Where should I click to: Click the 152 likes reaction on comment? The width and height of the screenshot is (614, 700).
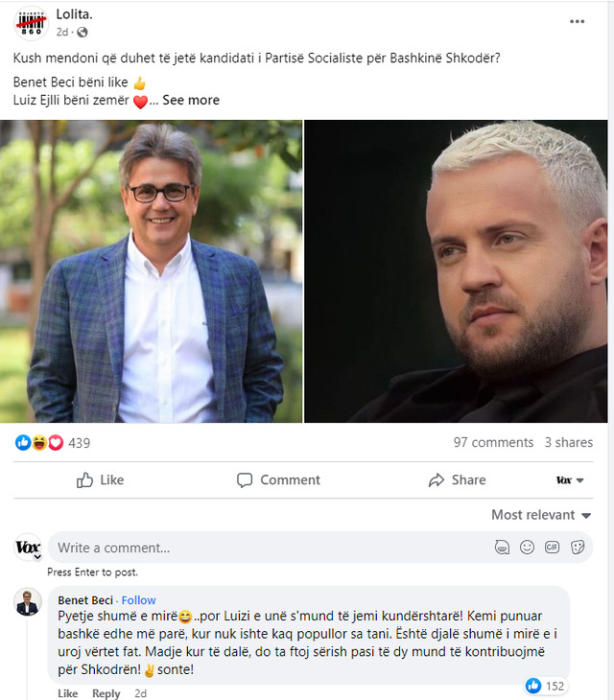(545, 686)
